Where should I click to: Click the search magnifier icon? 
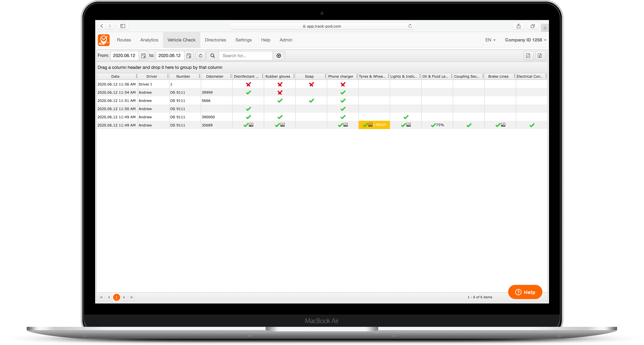(213, 55)
